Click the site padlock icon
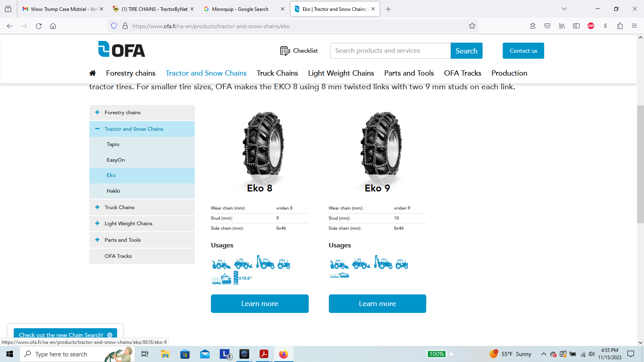The height and width of the screenshot is (362, 644). coord(125,26)
